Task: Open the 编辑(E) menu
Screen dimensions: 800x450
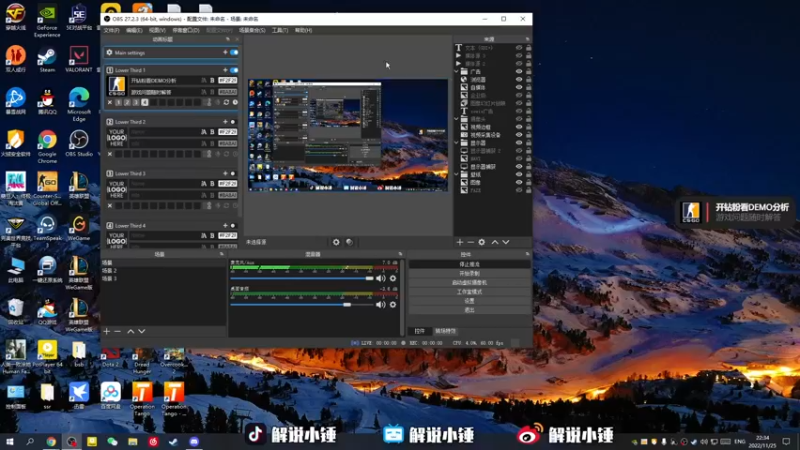Action: [134, 31]
